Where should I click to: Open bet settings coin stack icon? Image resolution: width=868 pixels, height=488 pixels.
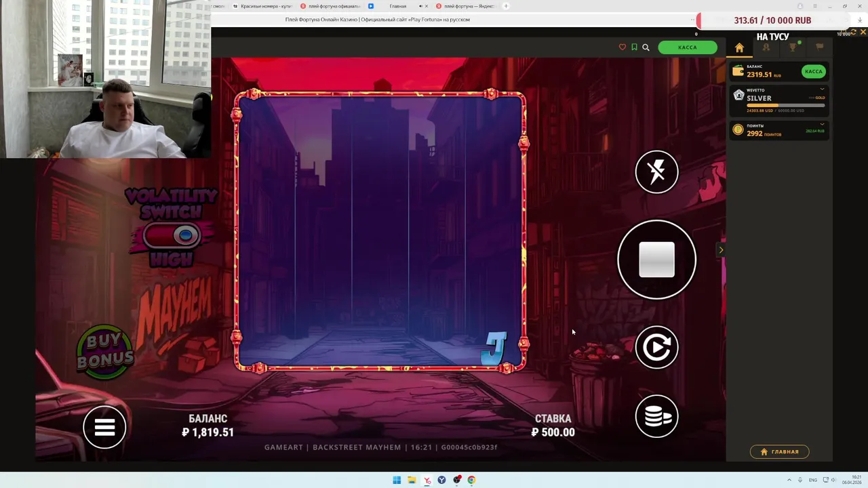(x=656, y=416)
